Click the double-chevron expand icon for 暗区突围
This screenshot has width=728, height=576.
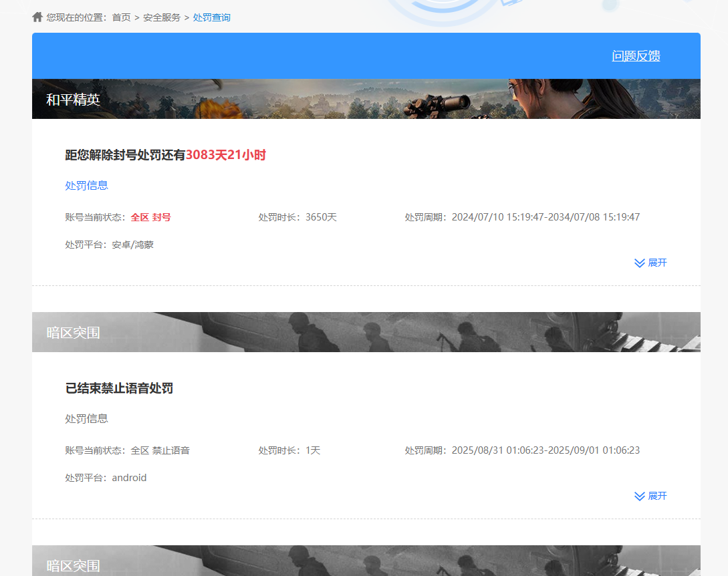(639, 496)
